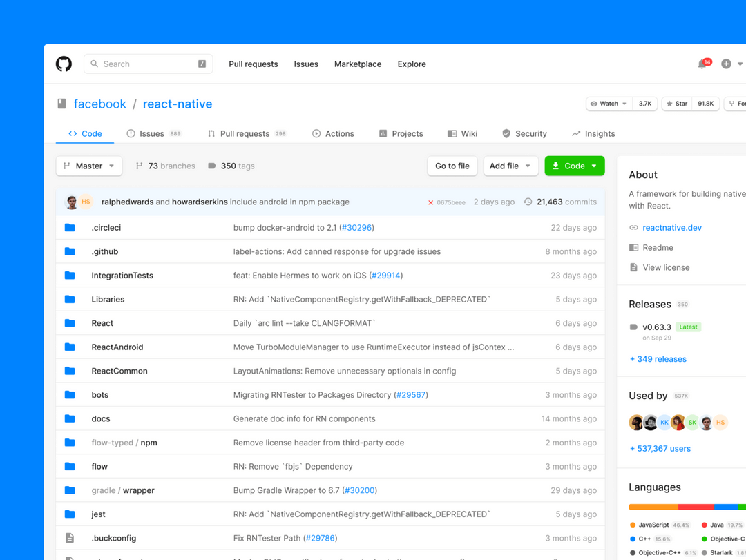Click the Readme book icon
This screenshot has width=746, height=560.
coord(633,247)
